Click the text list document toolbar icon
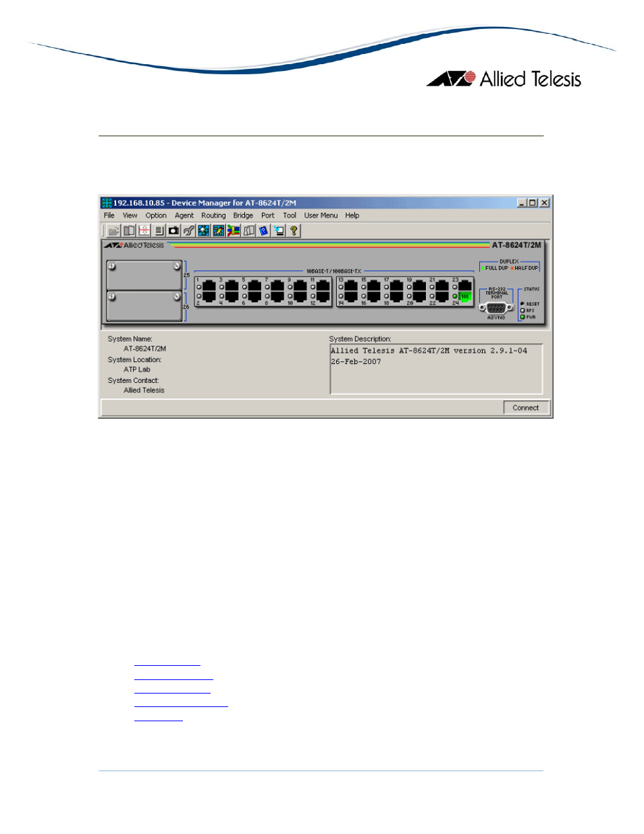This screenshot has height=834, width=644. tap(159, 231)
